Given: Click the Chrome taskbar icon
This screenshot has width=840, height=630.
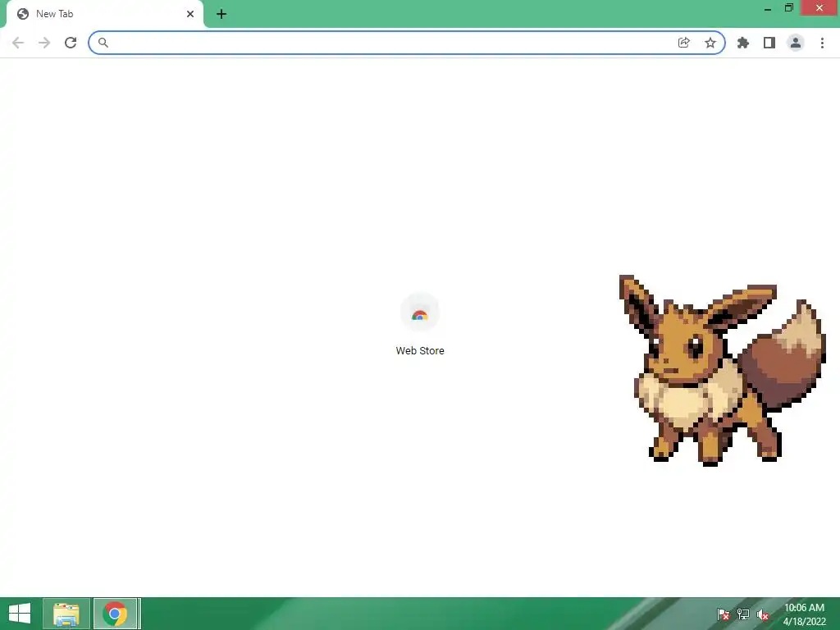Looking at the screenshot, I should [116, 614].
